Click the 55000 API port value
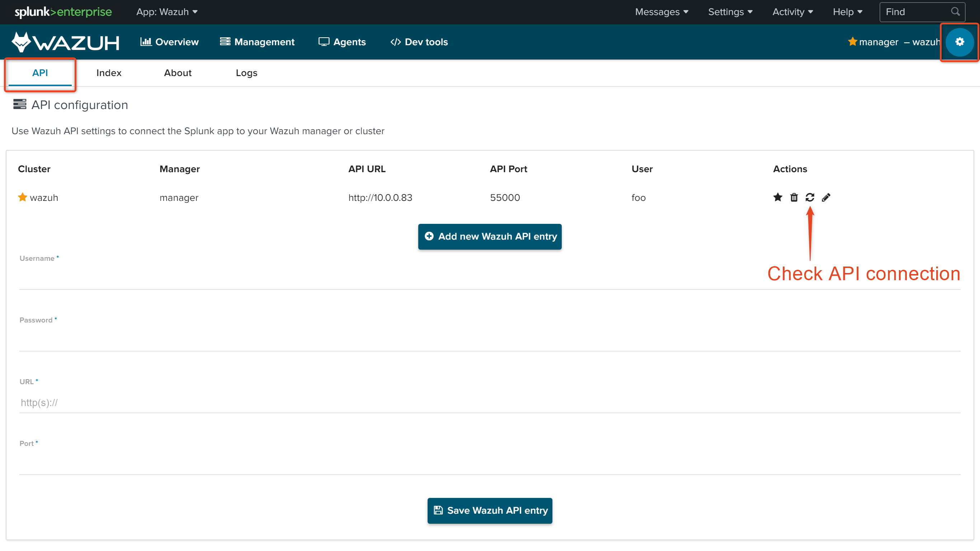 point(505,198)
